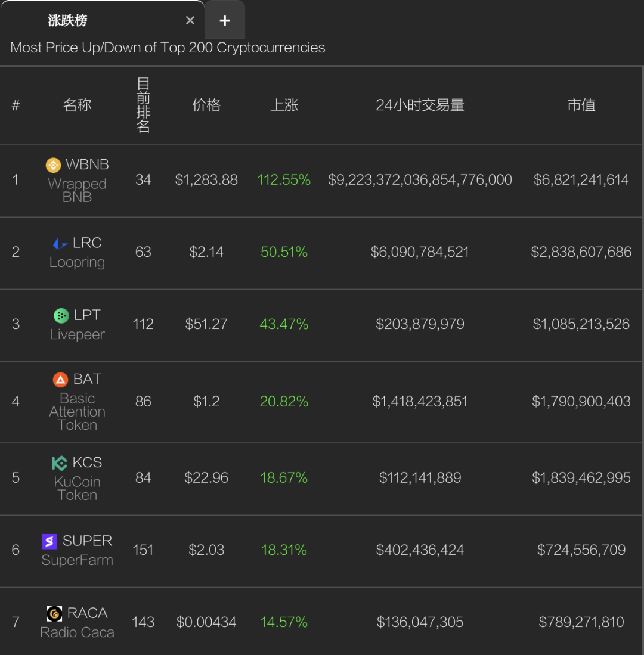Click the 'Livepeer' full name
644x655 pixels.
(78, 334)
